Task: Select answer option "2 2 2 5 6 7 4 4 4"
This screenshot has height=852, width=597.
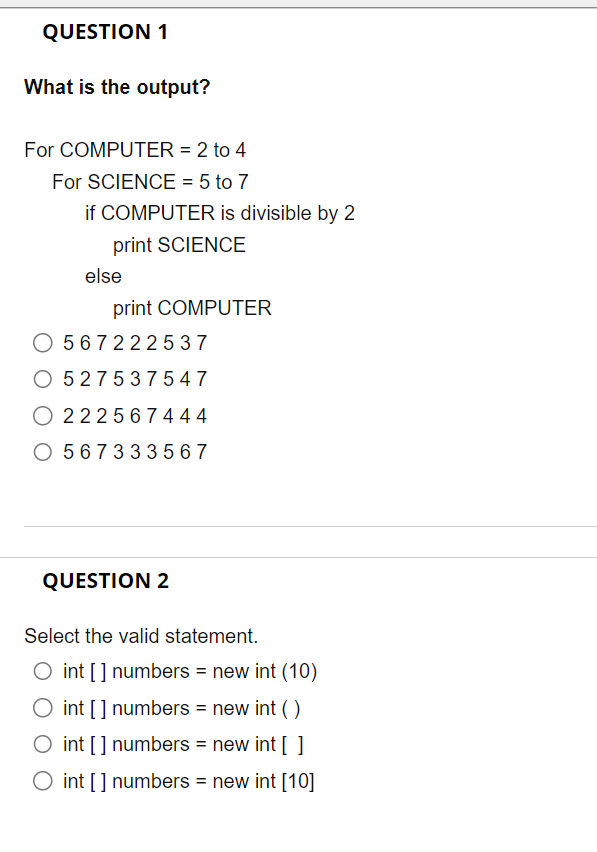Action: pyautogui.click(x=43, y=415)
